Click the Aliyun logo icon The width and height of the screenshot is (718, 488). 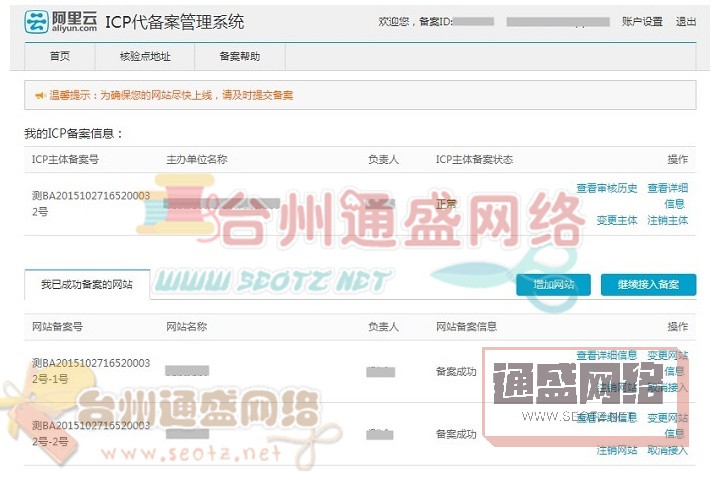(36, 21)
